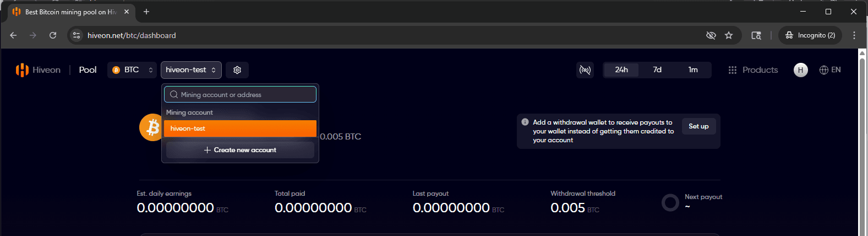Switch to the 1m time range
The width and height of the screenshot is (868, 236).
pyautogui.click(x=693, y=70)
